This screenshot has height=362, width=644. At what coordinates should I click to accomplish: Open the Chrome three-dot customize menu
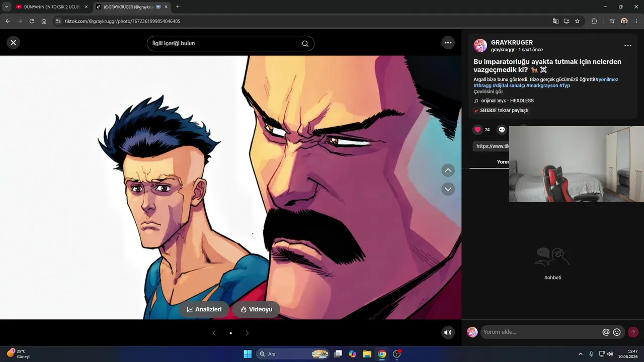pyautogui.click(x=636, y=21)
